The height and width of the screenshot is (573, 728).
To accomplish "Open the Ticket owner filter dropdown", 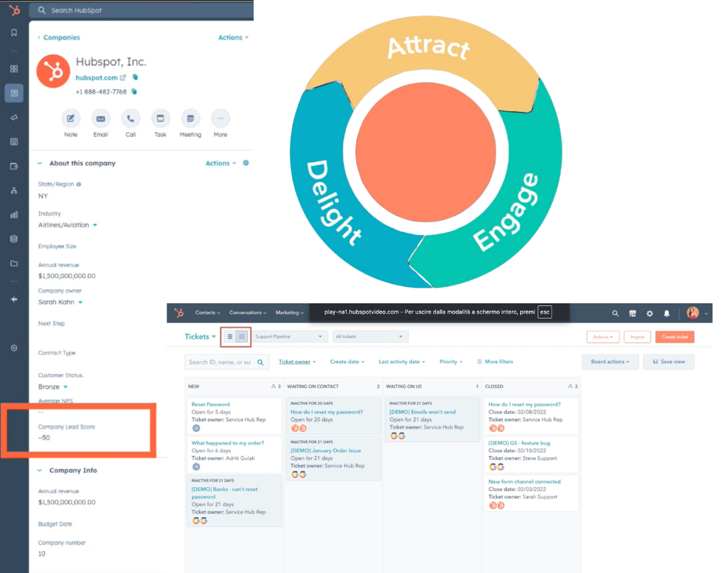I will pos(296,361).
